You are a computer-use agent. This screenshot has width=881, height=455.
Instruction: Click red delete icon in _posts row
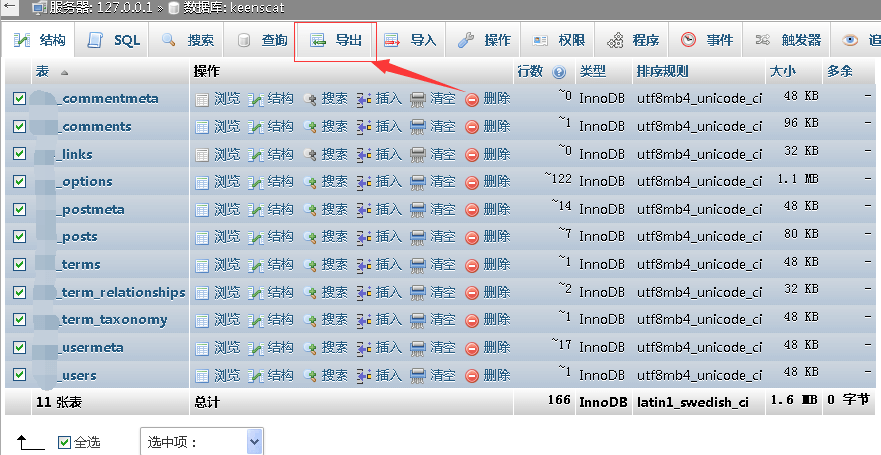tap(472, 238)
